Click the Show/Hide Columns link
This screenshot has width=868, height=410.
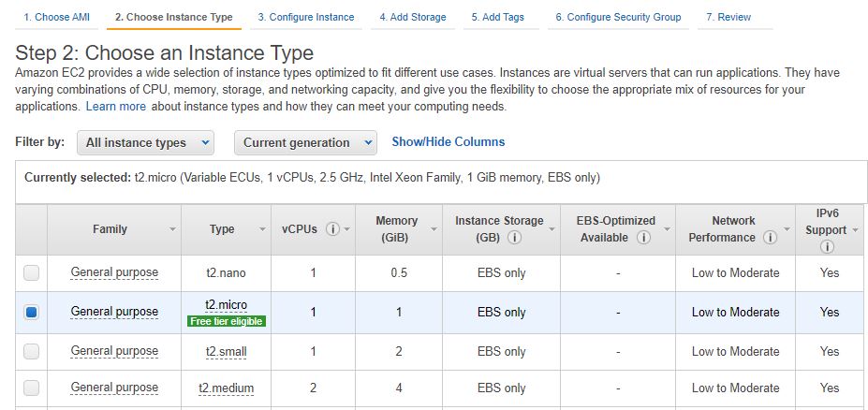pos(448,142)
